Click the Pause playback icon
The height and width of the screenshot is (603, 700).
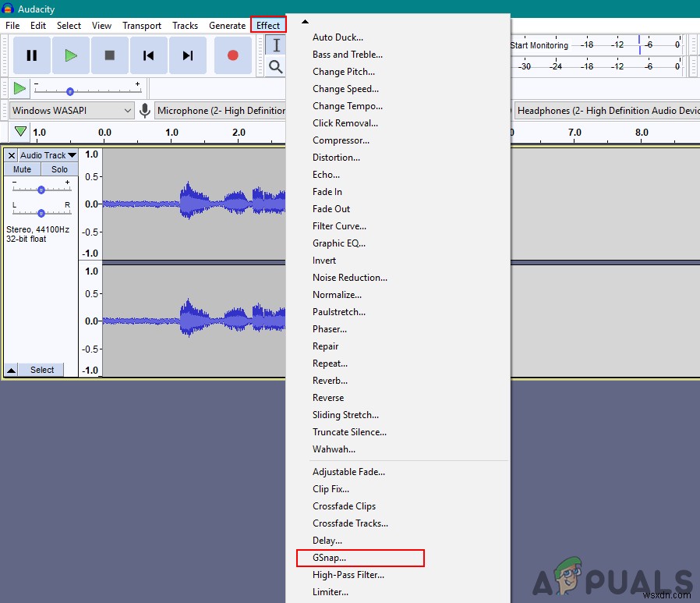coord(31,55)
